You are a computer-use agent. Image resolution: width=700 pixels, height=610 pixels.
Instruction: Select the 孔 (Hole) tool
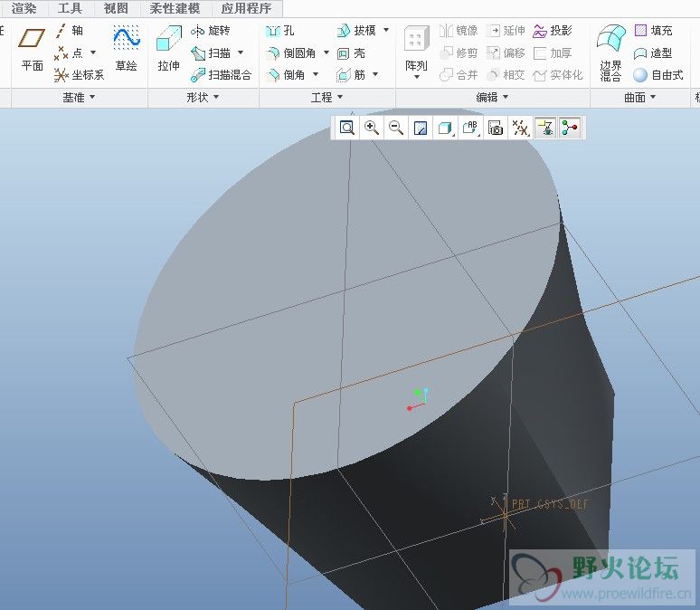pos(279,31)
